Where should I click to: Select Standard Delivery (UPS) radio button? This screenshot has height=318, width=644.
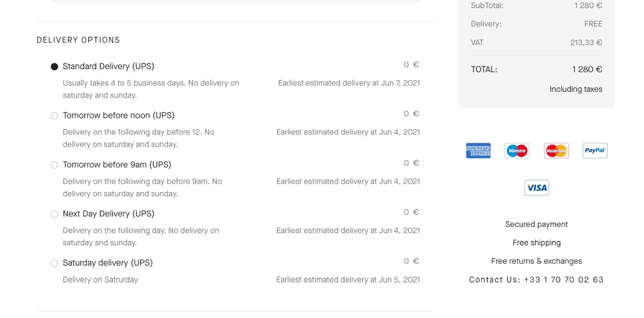(54, 67)
